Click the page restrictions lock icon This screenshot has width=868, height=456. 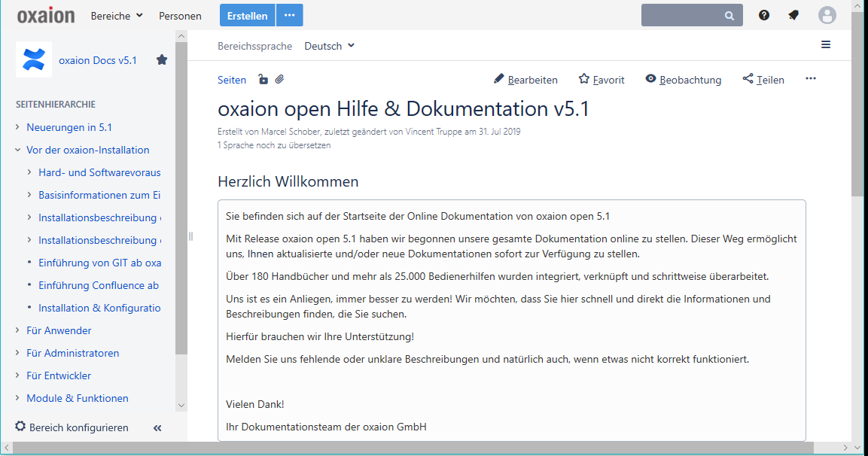point(263,80)
